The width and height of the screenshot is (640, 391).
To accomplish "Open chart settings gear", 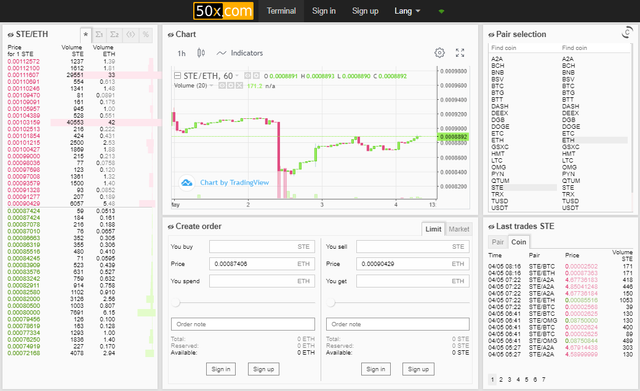I will (440, 53).
